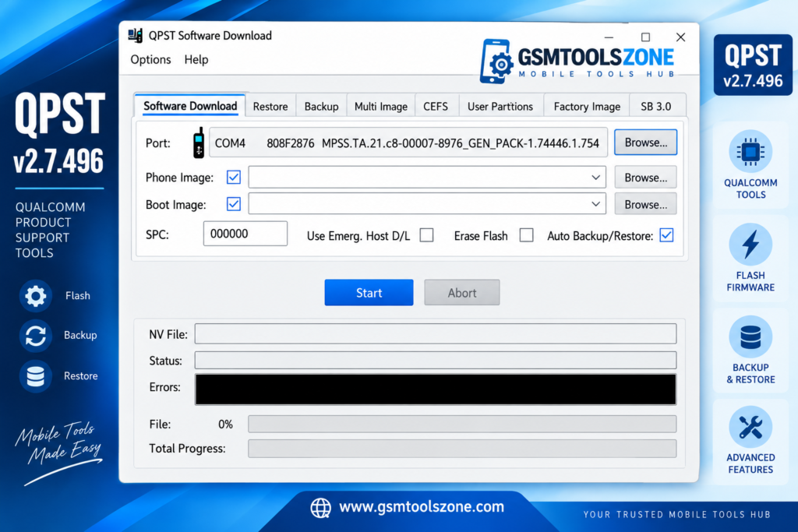The height and width of the screenshot is (532, 798).
Task: Open the Advanced Features wrench icon
Action: point(750,427)
